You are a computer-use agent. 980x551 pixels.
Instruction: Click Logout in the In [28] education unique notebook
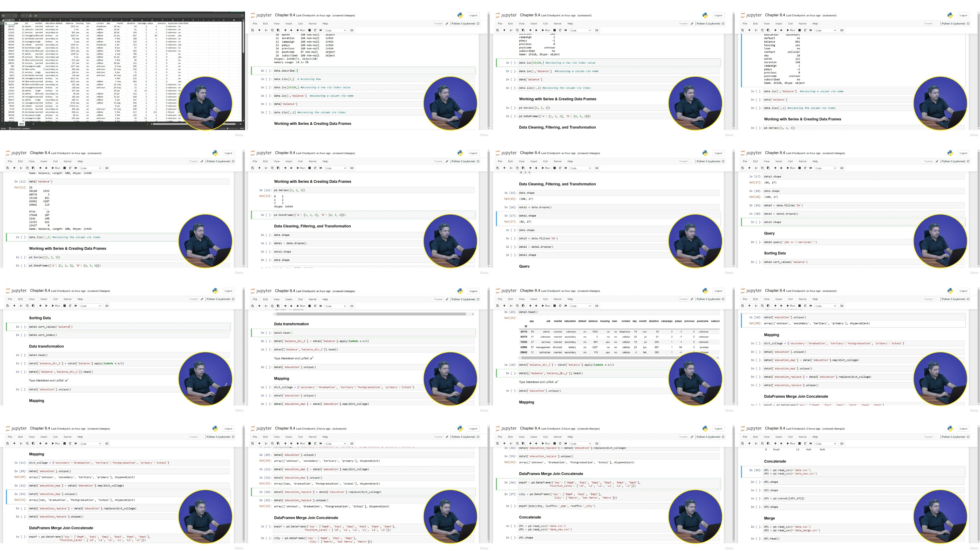(963, 291)
